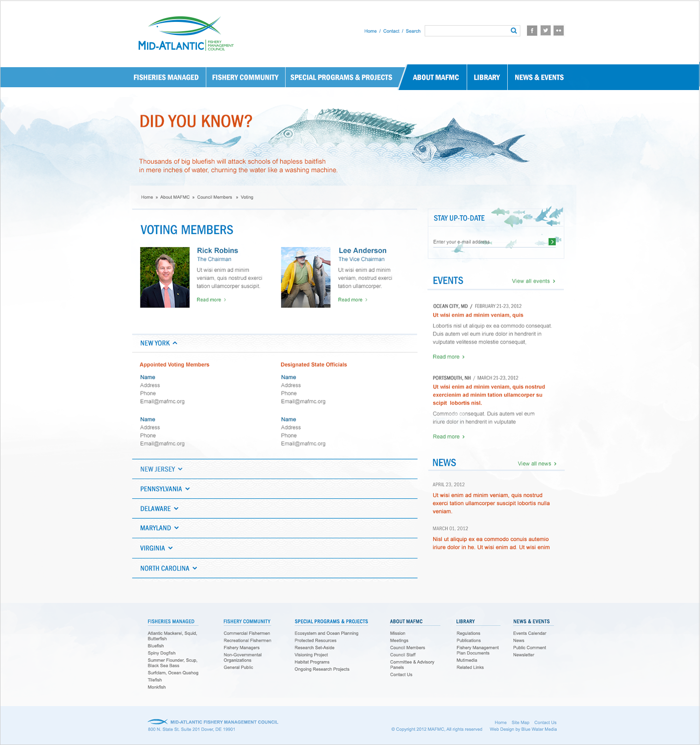This screenshot has width=700, height=745.
Task: Expand the Pennsylvania section
Action: coord(274,489)
